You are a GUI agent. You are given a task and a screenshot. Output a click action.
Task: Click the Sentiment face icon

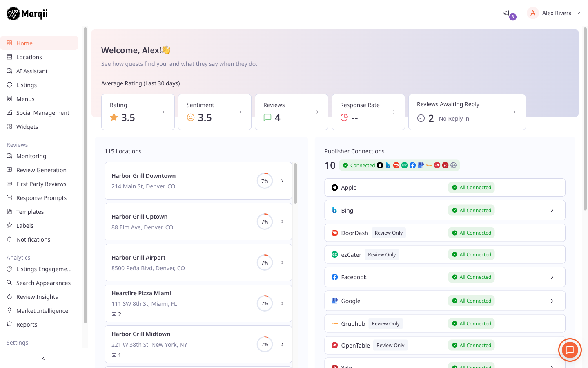click(191, 117)
